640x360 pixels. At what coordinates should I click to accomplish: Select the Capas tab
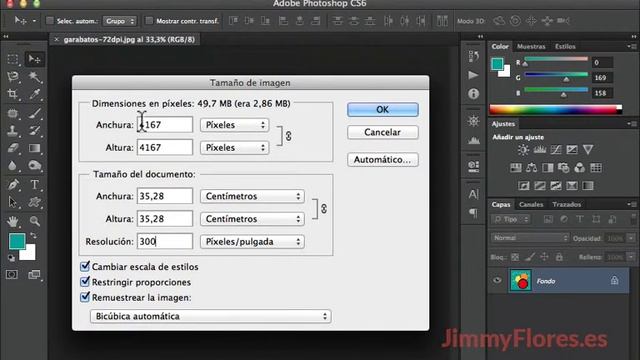[x=501, y=204]
